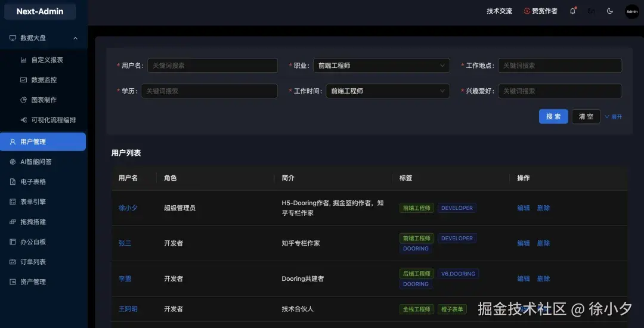
Task: Go to 数据监控 page
Action: pyautogui.click(x=44, y=80)
